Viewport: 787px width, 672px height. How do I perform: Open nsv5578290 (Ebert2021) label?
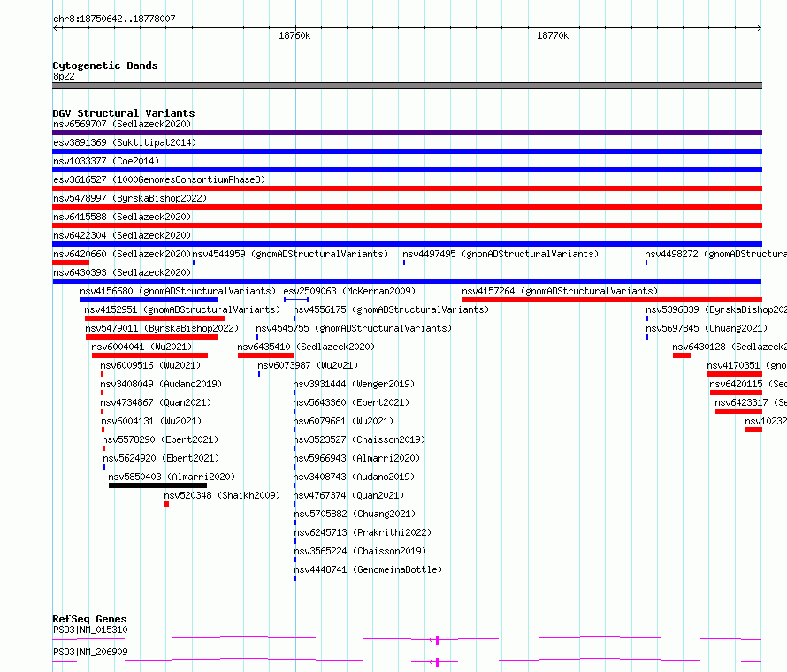coord(161,439)
